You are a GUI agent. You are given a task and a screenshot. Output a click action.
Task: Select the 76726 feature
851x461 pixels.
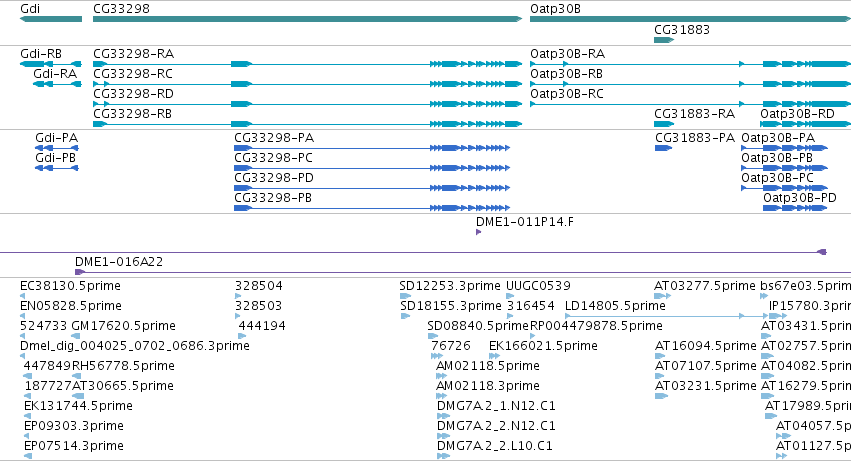coord(450,346)
